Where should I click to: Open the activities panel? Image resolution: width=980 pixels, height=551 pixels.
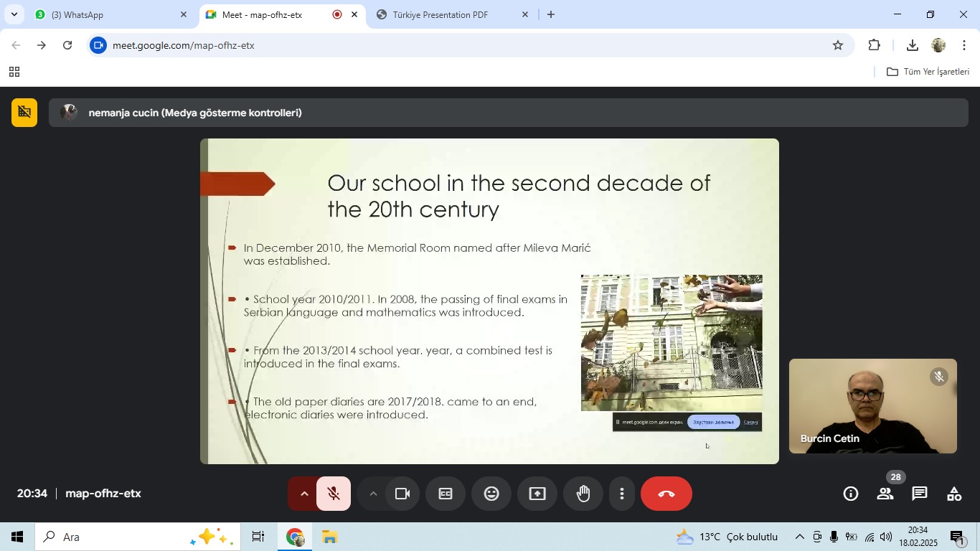click(954, 494)
